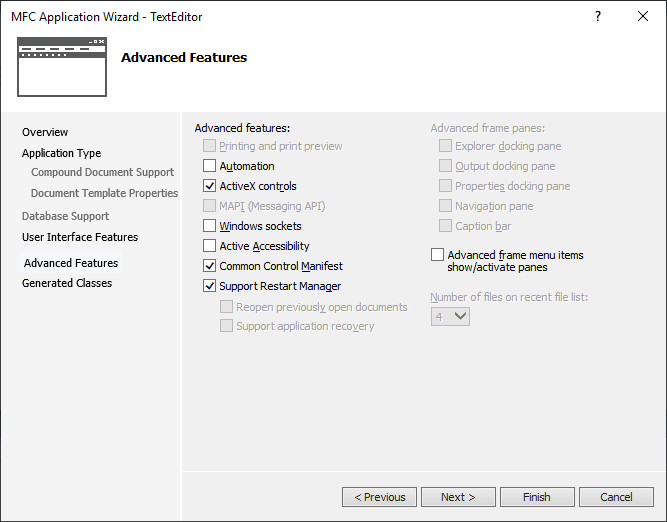Open Document Template Properties page
Screen dimensions: 667x522
pos(104,193)
